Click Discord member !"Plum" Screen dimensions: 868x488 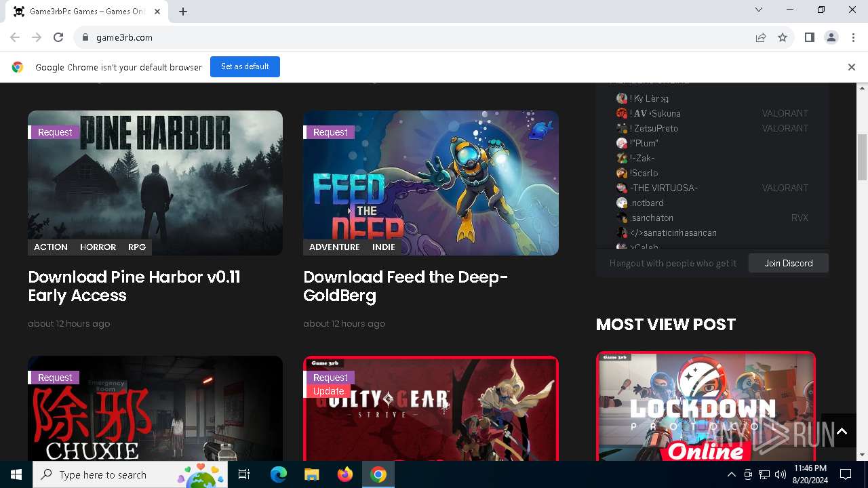coord(637,143)
